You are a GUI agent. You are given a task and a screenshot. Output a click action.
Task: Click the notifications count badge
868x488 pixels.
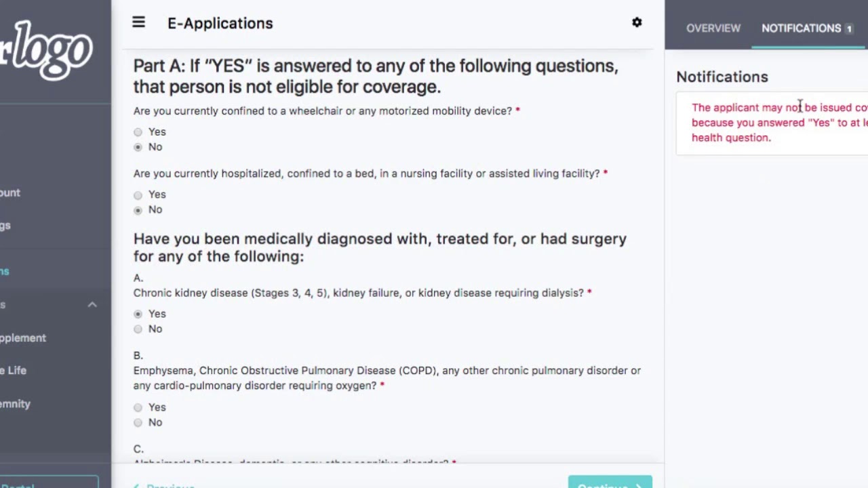849,28
